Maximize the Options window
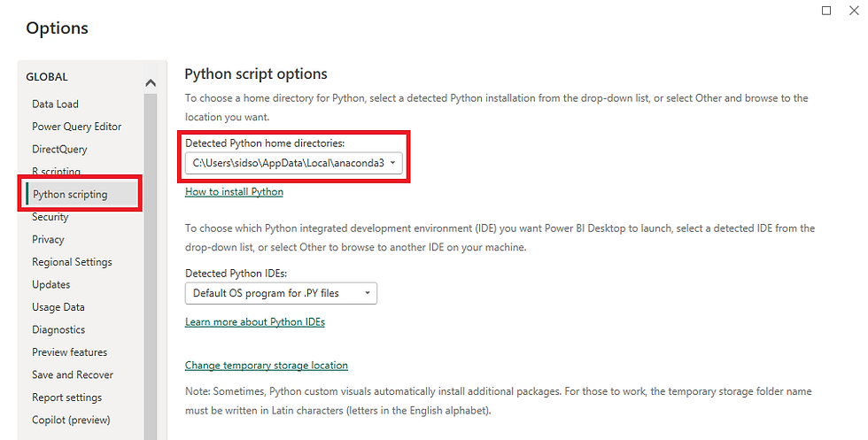This screenshot has height=440, width=868. click(825, 11)
